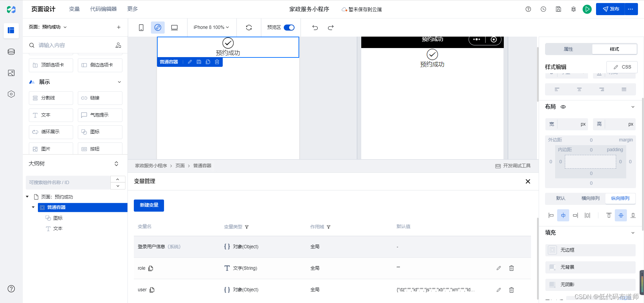Collapse the 页面: 预约成功 tree node
The width and height of the screenshot is (644, 303).
[28, 197]
